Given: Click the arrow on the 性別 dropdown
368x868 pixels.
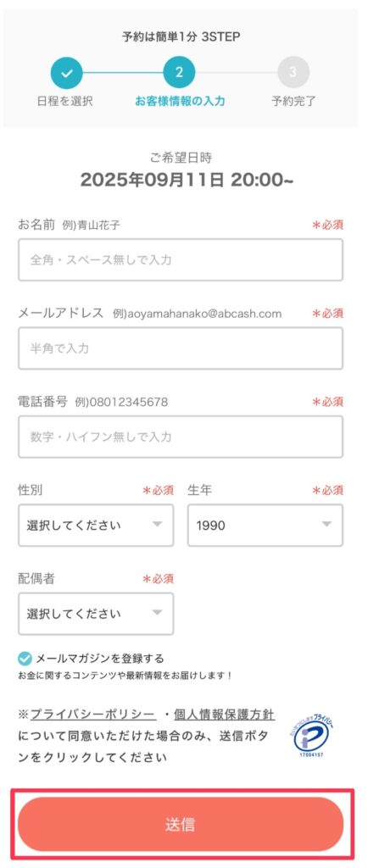Looking at the screenshot, I should coord(157,524).
